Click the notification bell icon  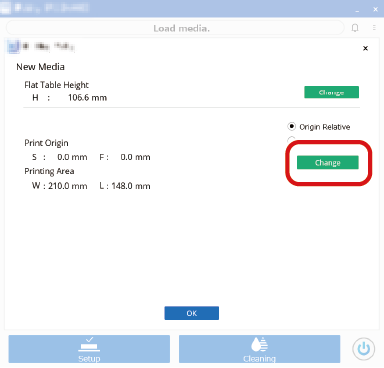tap(355, 28)
